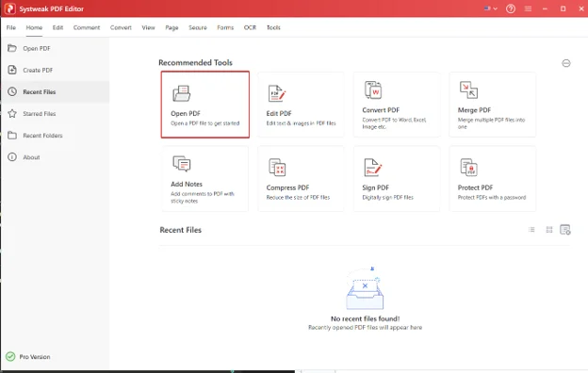This screenshot has height=373, width=588.
Task: Click the empty tray illustration
Action: coord(365,288)
